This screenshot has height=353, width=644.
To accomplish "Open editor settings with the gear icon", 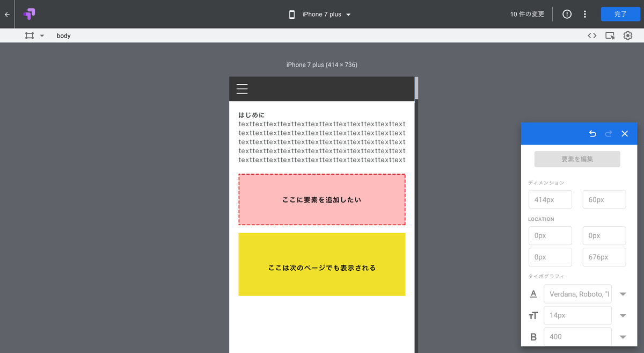I will coord(628,35).
